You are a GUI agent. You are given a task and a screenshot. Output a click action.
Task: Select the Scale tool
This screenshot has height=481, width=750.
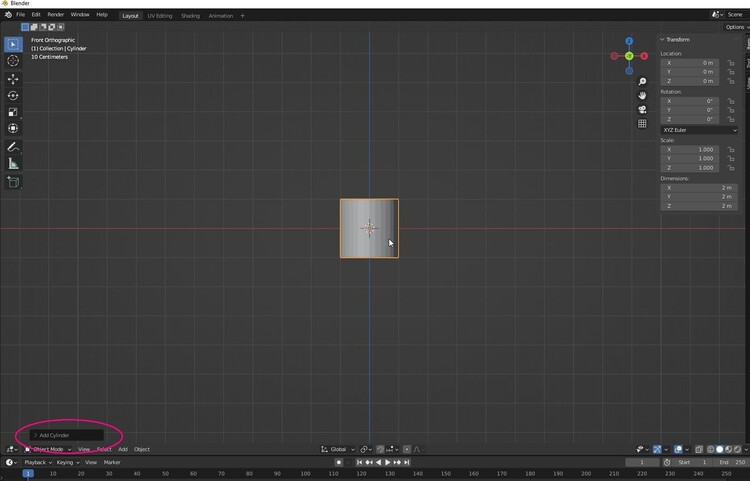pyautogui.click(x=13, y=112)
